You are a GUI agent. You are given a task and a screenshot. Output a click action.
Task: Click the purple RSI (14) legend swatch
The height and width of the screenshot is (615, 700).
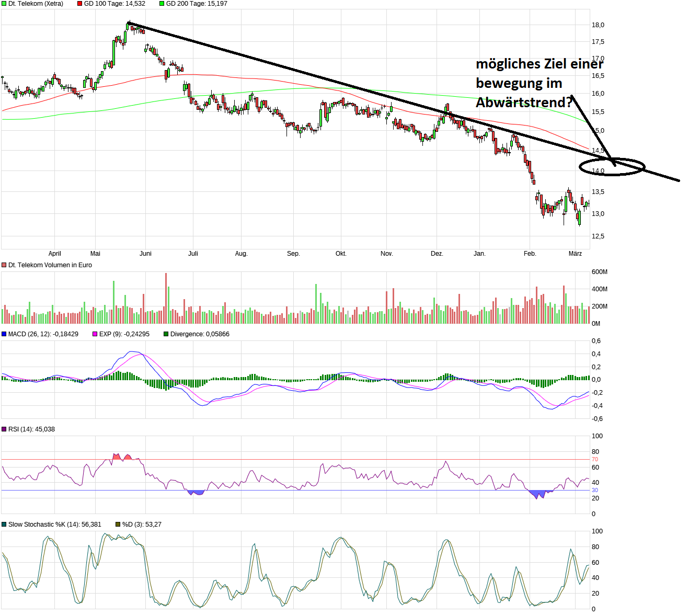[x=4, y=429]
